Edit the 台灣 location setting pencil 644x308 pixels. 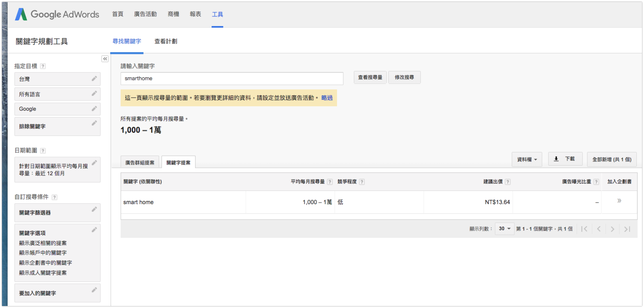[x=95, y=79]
